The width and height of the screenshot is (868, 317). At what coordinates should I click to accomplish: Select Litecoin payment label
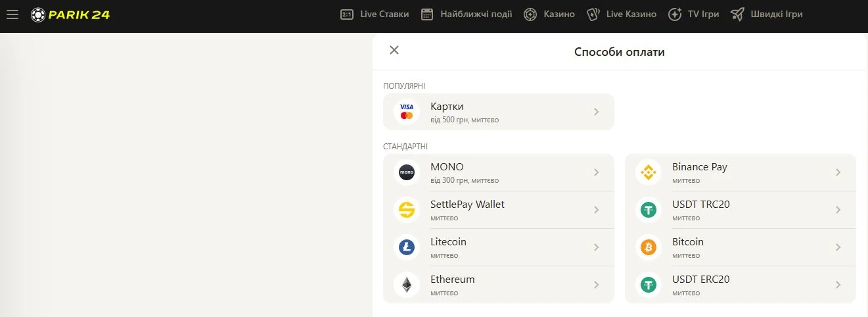pos(448,242)
